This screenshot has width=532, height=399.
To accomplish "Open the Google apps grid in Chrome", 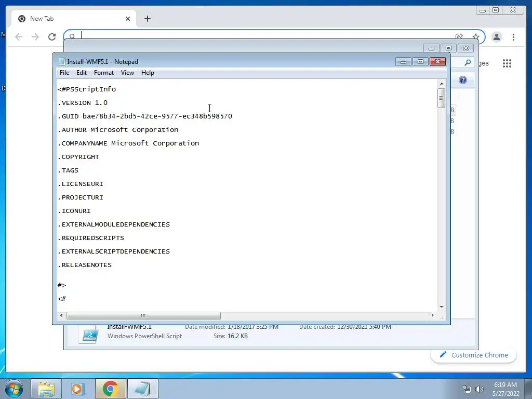I will [x=507, y=63].
